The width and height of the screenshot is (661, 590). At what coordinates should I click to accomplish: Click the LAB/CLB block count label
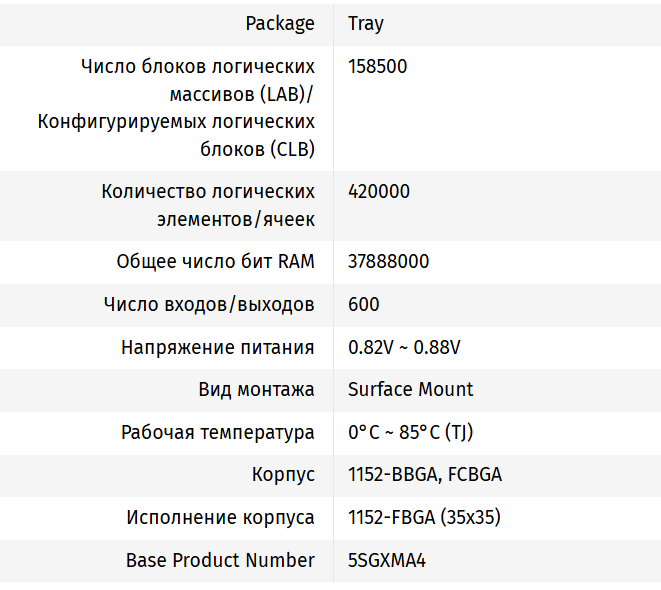click(x=176, y=108)
